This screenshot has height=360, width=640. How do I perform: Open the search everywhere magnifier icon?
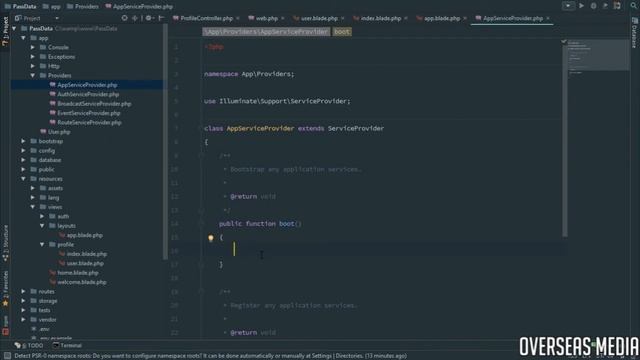633,6
